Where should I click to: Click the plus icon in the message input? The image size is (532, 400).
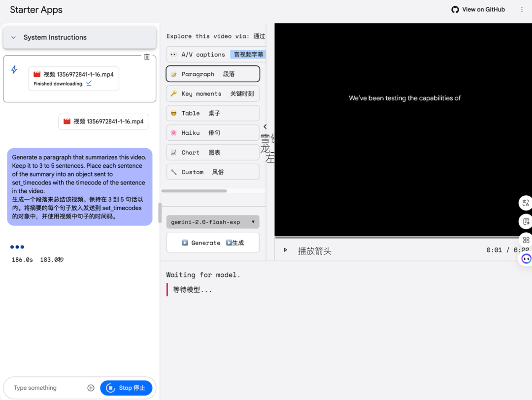(91, 388)
